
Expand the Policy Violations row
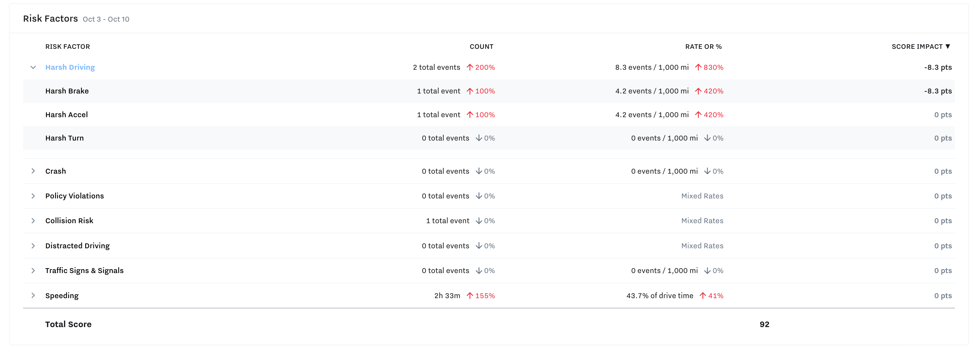[33, 196]
